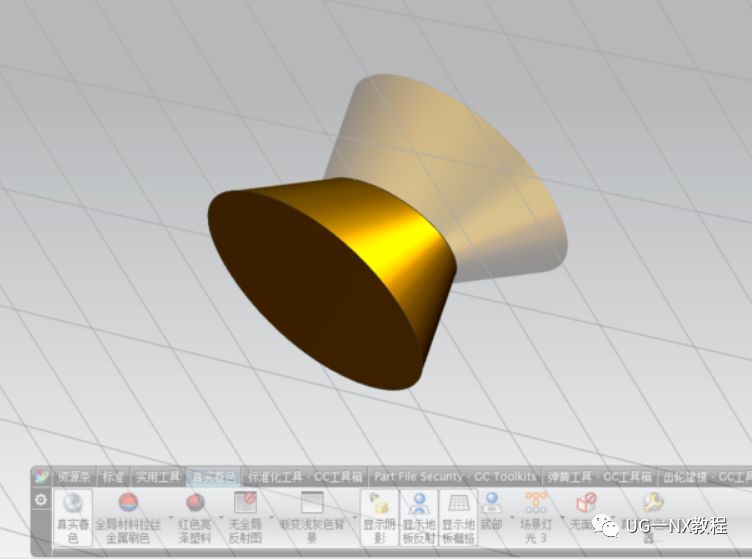Select 场景灯光 3 scene lights
This screenshot has height=559, width=752.
pos(536,517)
